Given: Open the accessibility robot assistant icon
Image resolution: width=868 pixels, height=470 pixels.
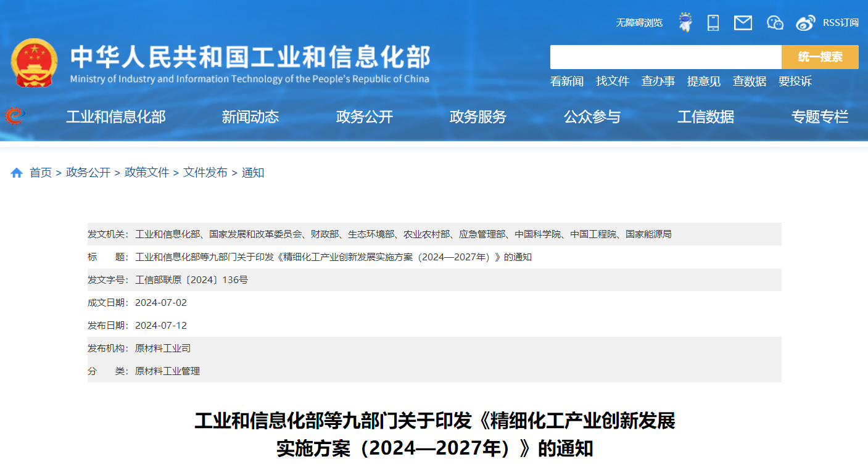Looking at the screenshot, I should click(x=685, y=22).
